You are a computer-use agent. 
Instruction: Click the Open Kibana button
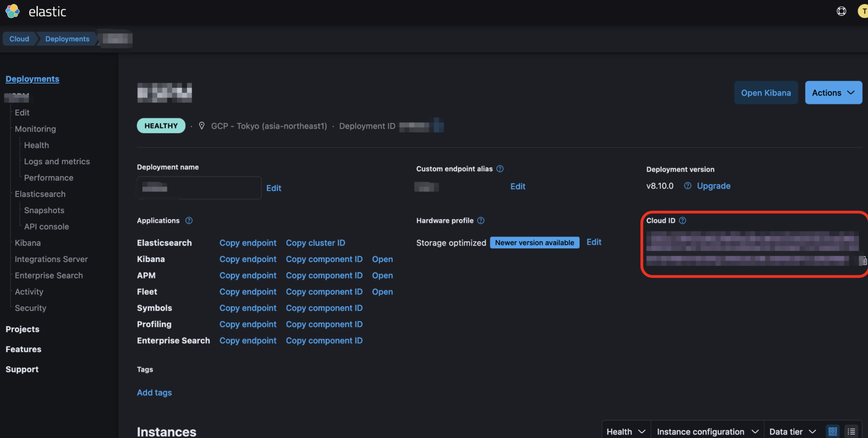pos(766,93)
